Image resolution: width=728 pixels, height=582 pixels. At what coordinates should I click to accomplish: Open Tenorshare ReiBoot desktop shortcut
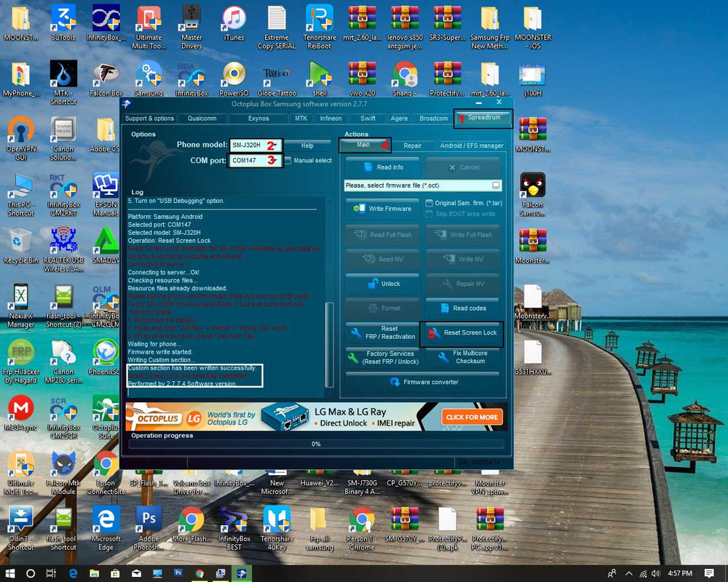tap(320, 27)
